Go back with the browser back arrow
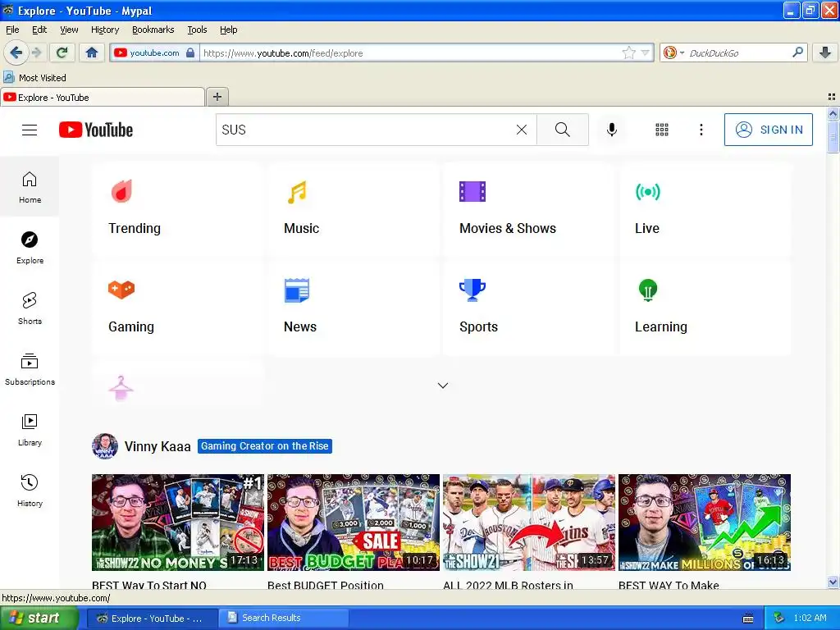 (16, 52)
